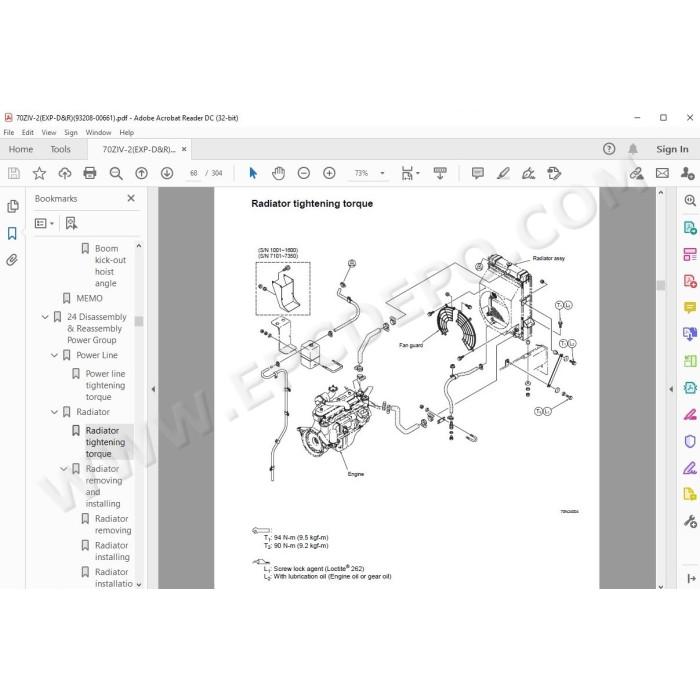Open Power line tightening torque bookmark
The image size is (700, 700).
coord(105,385)
